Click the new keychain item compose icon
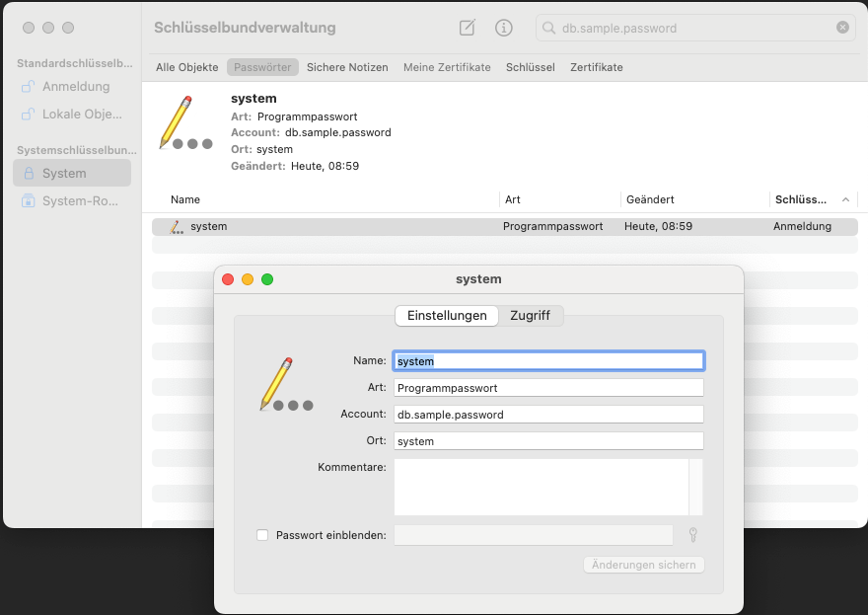Screen dimensions: 868x615 click(x=467, y=28)
